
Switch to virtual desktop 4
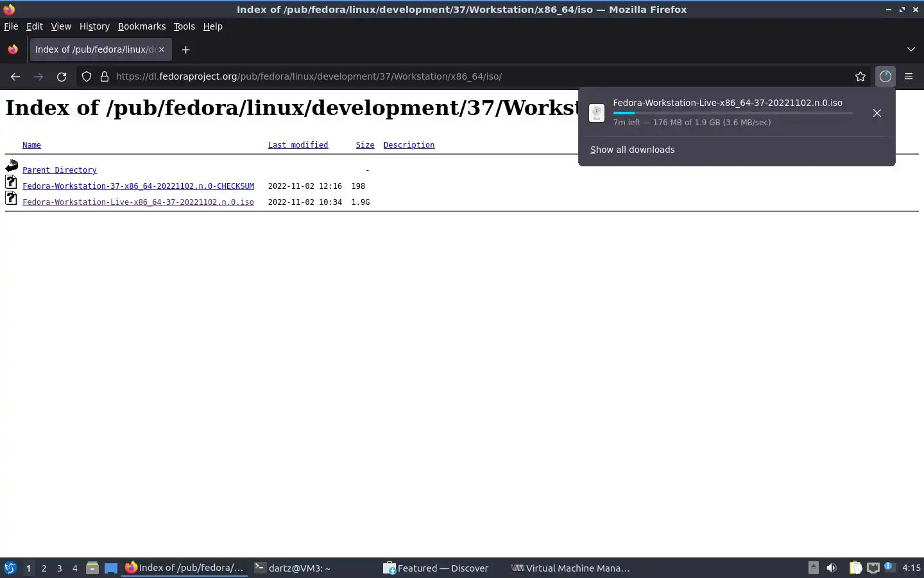tap(75, 568)
